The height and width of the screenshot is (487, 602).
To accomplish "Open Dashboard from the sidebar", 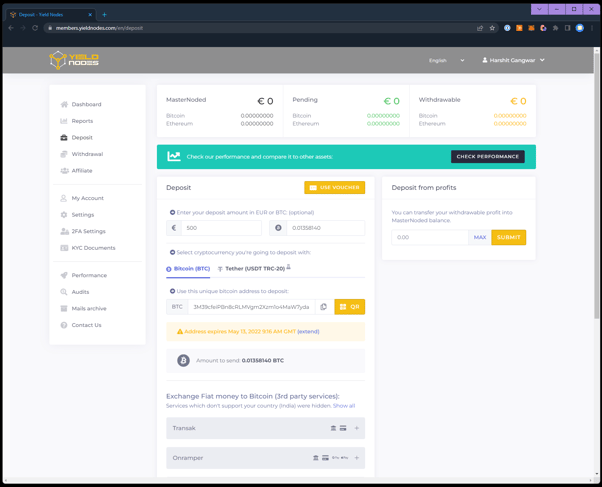I will (86, 104).
